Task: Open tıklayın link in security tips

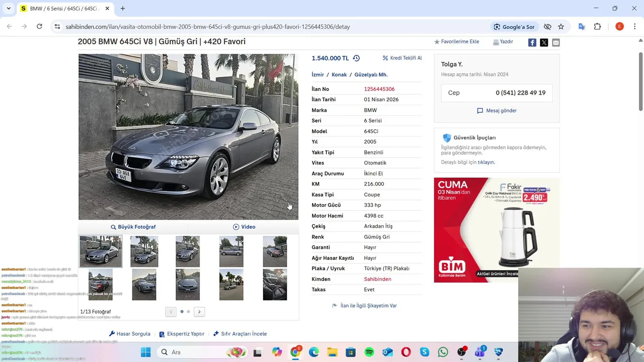Action: click(486, 162)
